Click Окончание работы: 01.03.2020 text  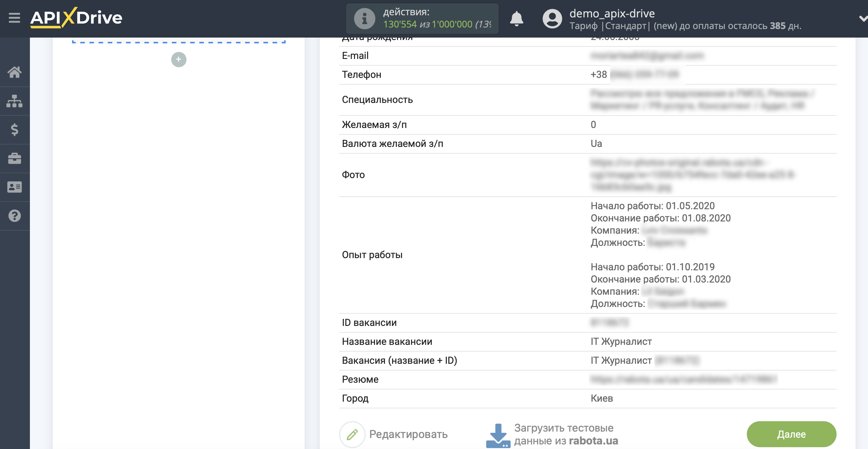(660, 279)
